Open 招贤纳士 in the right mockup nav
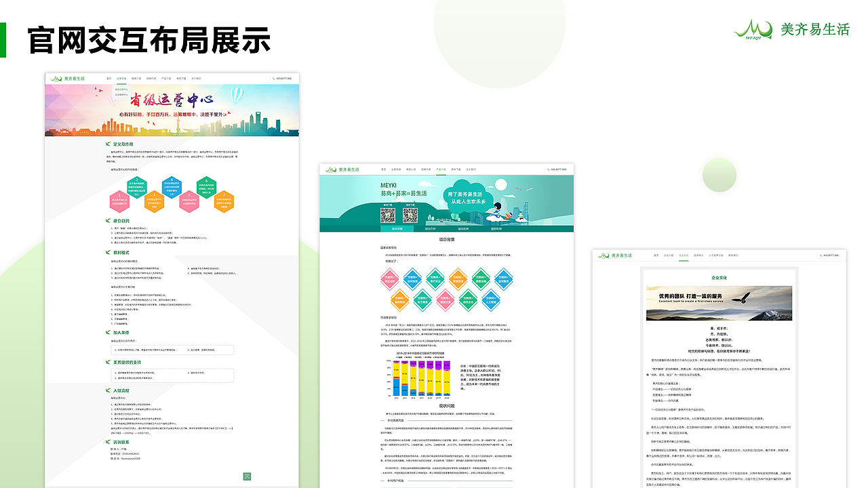The image size is (868, 488). pyautogui.click(x=698, y=256)
